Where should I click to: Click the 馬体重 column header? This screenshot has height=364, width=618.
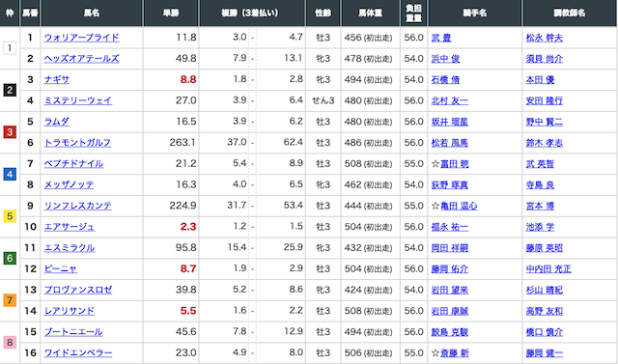tap(371, 13)
